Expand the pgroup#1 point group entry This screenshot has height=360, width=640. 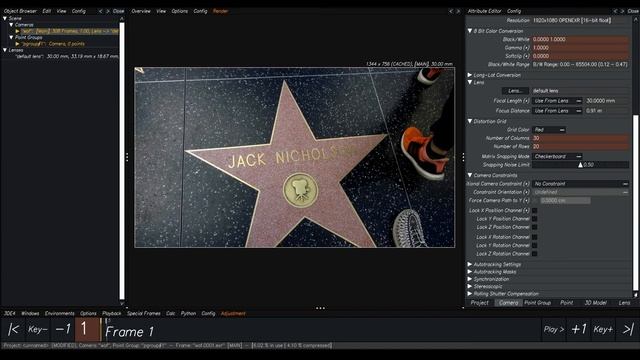(18, 44)
